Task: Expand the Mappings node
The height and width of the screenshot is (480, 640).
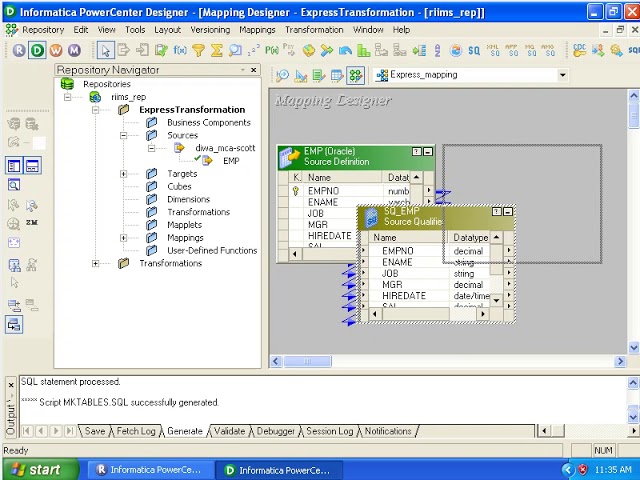Action: click(x=124, y=238)
